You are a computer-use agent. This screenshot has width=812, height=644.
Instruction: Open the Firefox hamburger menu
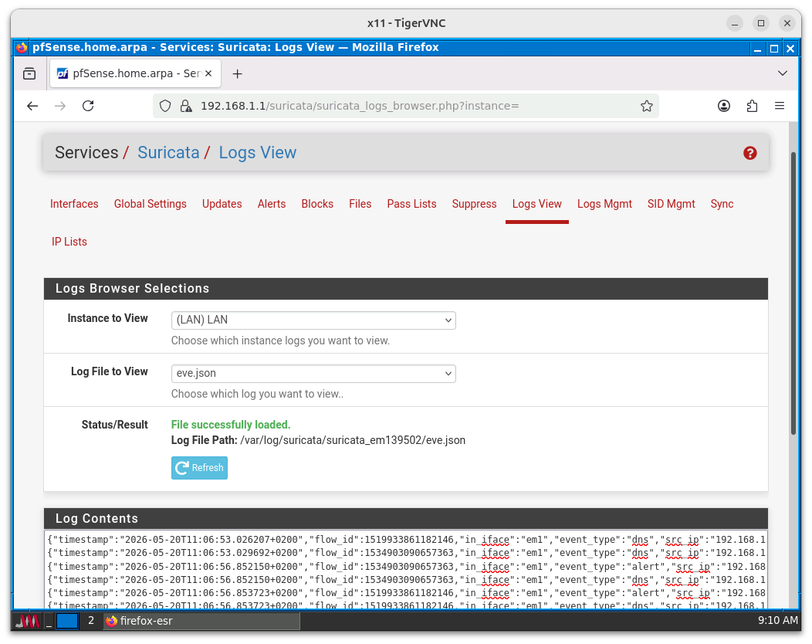780,106
